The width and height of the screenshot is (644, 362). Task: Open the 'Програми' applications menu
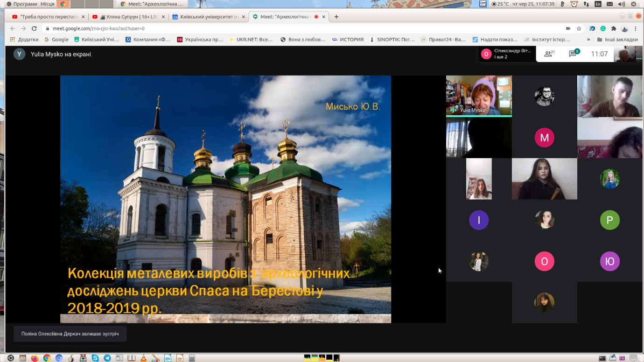25,4
